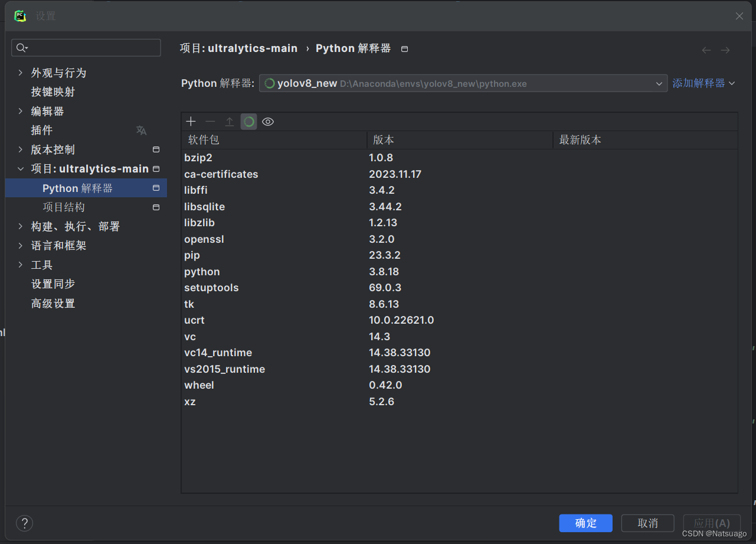Viewport: 756px width, 544px height.
Task: Click the Conda package manager icon
Action: click(x=249, y=122)
